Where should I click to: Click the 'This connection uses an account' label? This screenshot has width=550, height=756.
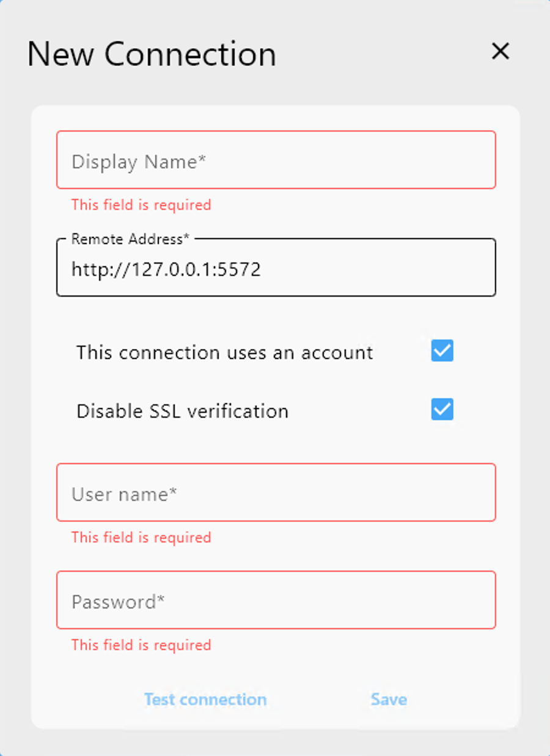(224, 352)
